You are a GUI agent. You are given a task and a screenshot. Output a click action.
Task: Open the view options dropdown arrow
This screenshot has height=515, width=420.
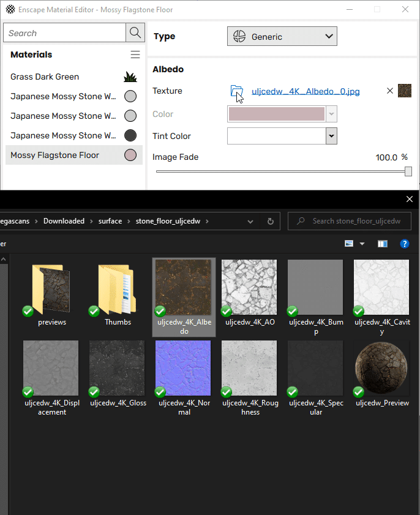pyautogui.click(x=362, y=244)
